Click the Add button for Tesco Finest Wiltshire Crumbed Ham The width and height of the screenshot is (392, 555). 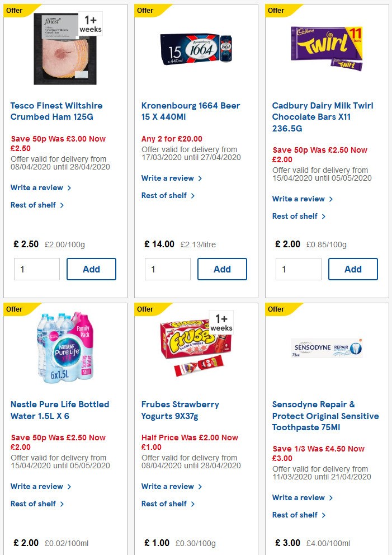91,269
